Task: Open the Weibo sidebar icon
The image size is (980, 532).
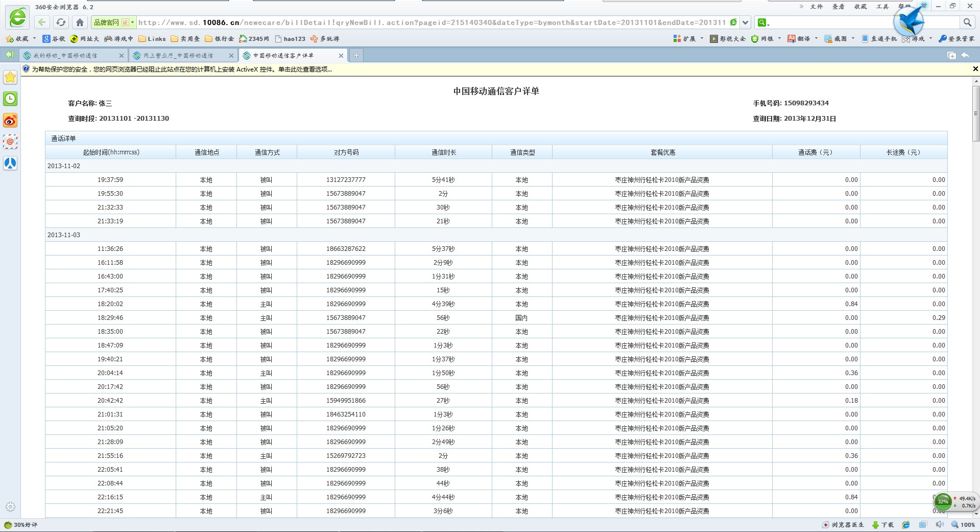Action: (x=10, y=120)
